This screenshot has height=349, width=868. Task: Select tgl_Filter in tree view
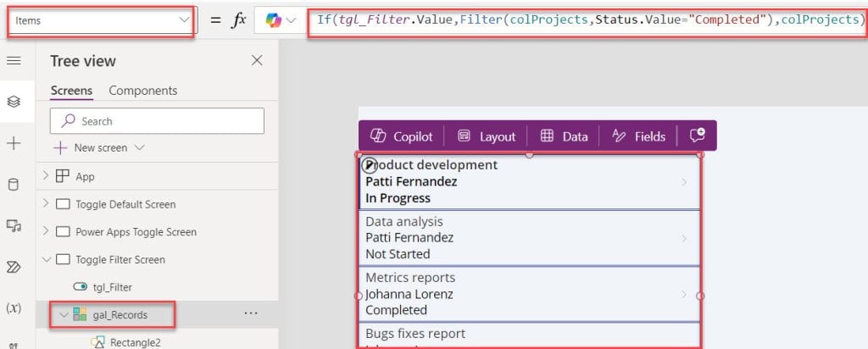click(113, 287)
